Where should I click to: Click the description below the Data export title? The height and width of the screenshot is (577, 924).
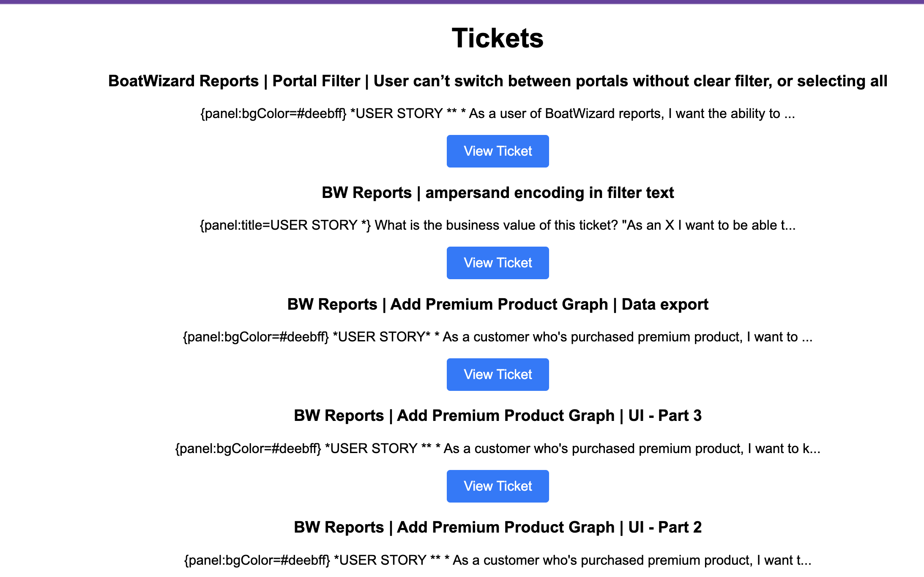pyautogui.click(x=498, y=337)
